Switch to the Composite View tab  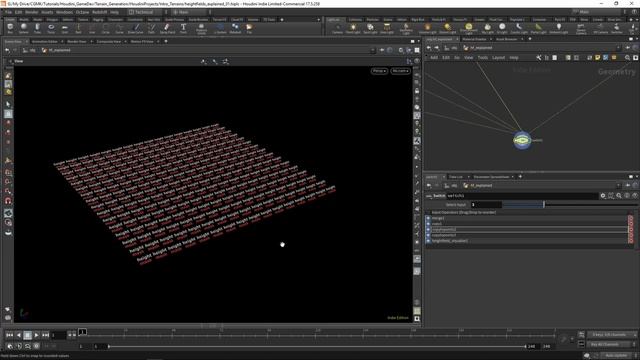click(109, 42)
